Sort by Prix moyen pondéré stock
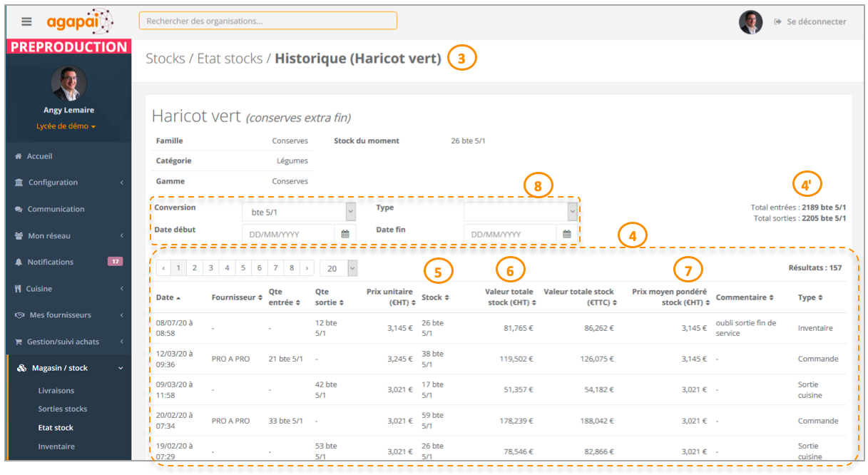 670,297
